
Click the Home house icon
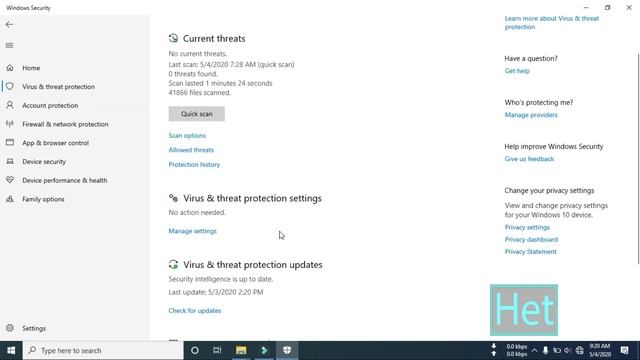tap(10, 68)
